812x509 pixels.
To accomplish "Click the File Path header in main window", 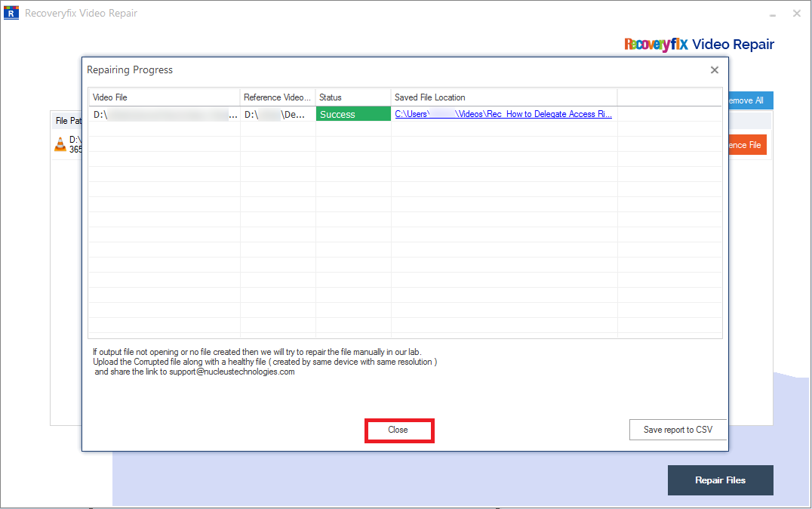I will [x=69, y=121].
